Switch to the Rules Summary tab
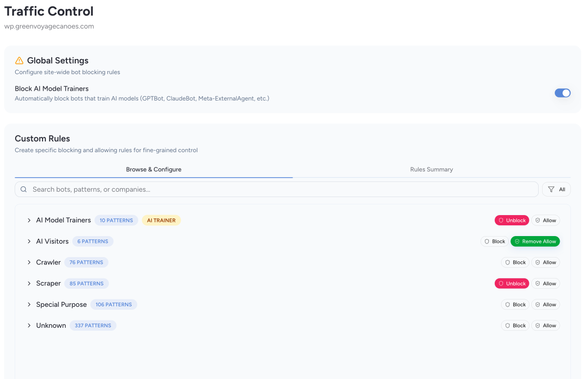This screenshot has width=588, height=379. point(431,169)
